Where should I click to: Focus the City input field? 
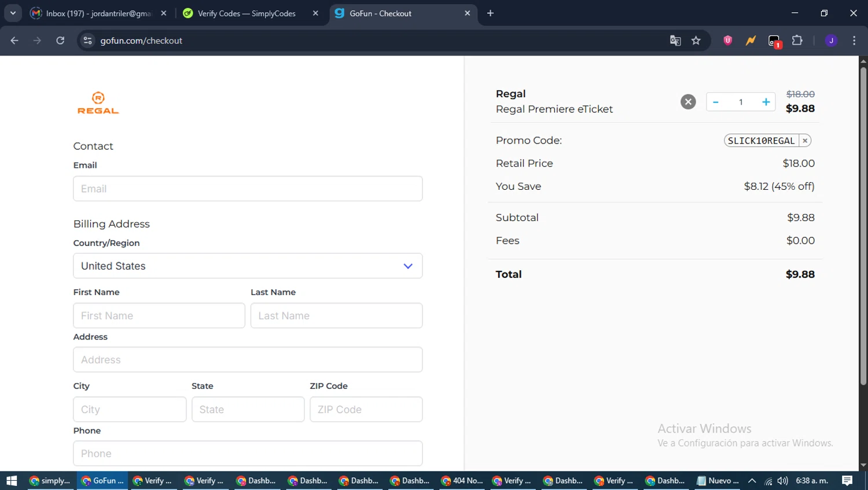130,410
